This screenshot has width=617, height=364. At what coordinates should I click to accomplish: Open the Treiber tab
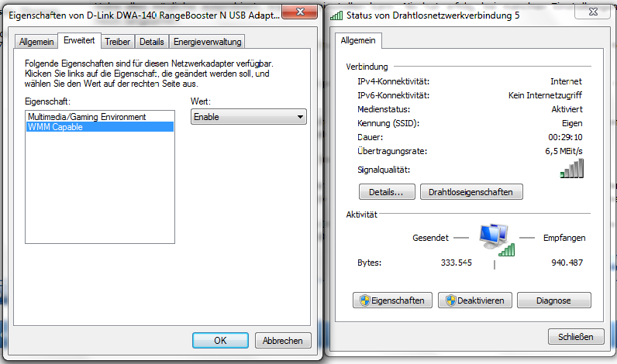pyautogui.click(x=117, y=42)
